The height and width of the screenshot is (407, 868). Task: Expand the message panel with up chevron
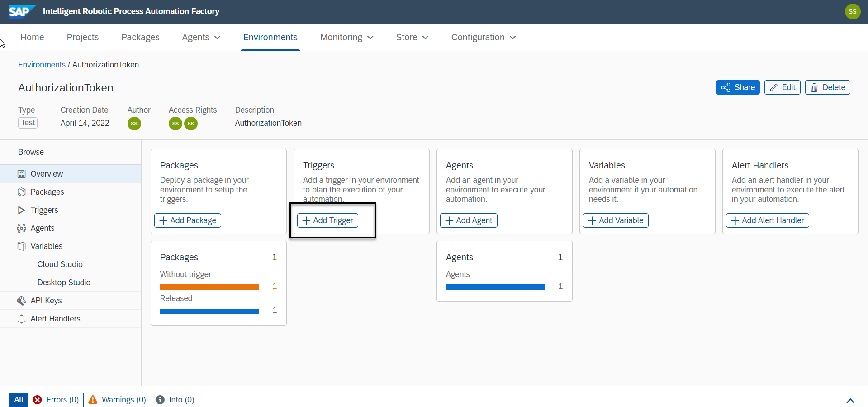[850, 401]
